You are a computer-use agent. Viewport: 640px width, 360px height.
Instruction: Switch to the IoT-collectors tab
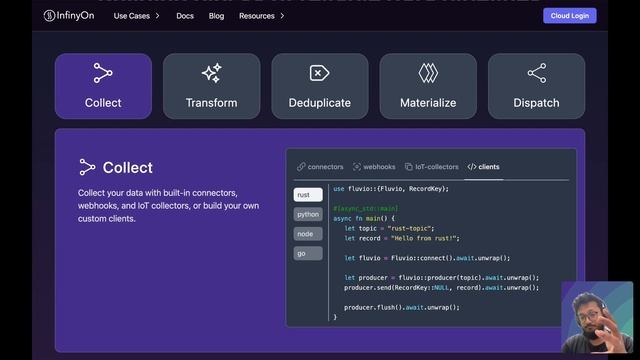tap(431, 167)
